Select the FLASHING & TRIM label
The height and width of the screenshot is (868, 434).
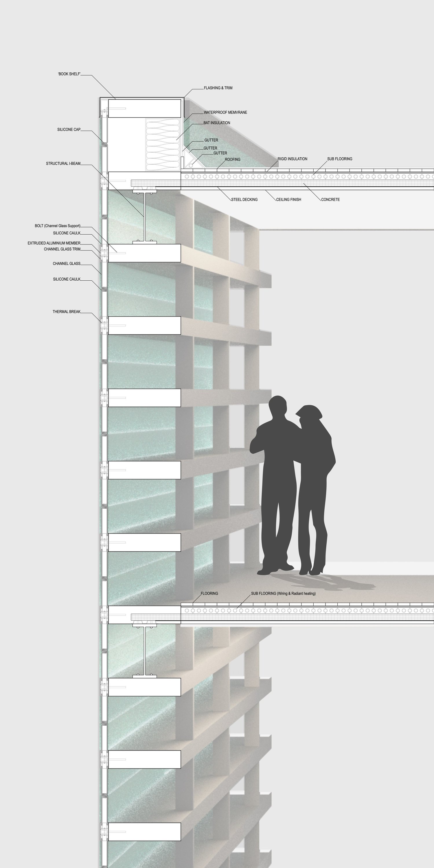[x=218, y=88]
